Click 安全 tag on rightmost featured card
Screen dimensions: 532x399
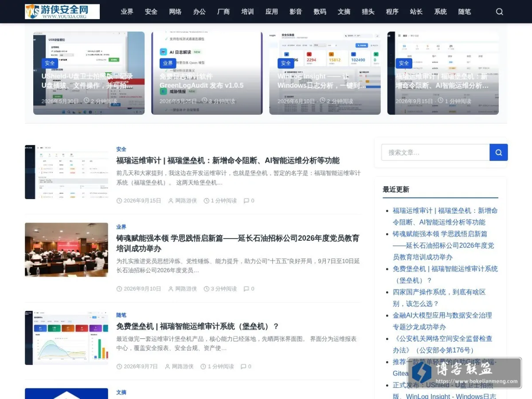tap(404, 63)
